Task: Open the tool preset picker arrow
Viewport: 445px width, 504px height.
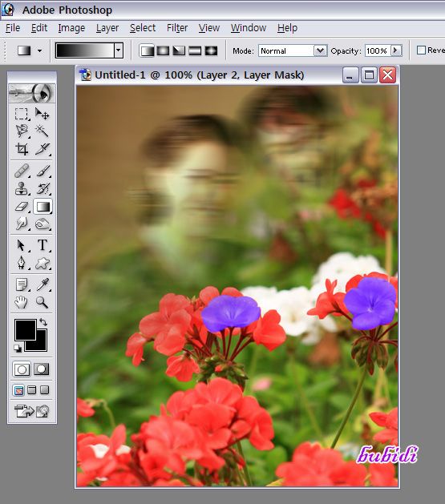Action: 39,50
